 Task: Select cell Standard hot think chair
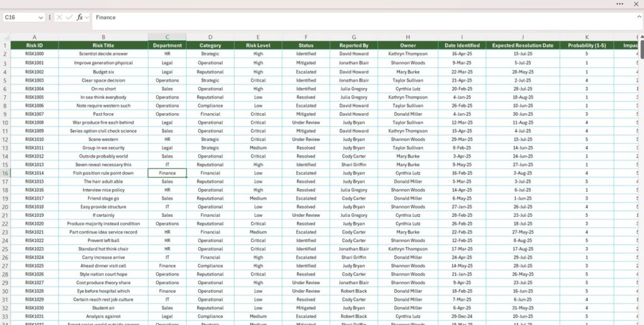[x=104, y=249]
